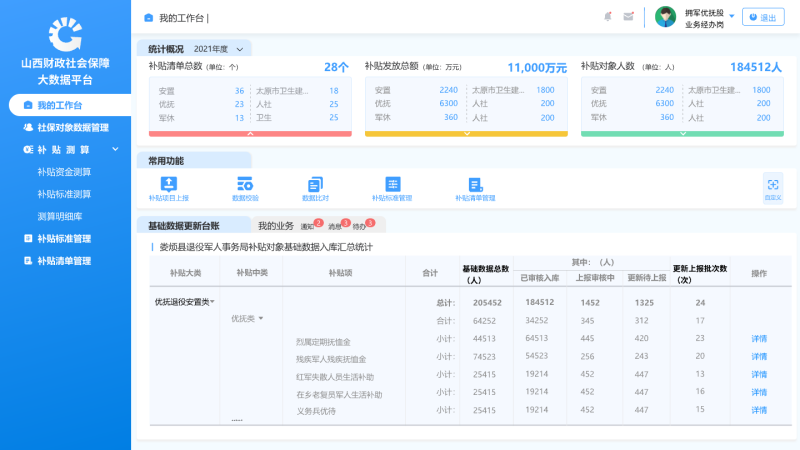Open the 补贴标准管理 shortcut icon
800x450 pixels.
pyautogui.click(x=393, y=183)
